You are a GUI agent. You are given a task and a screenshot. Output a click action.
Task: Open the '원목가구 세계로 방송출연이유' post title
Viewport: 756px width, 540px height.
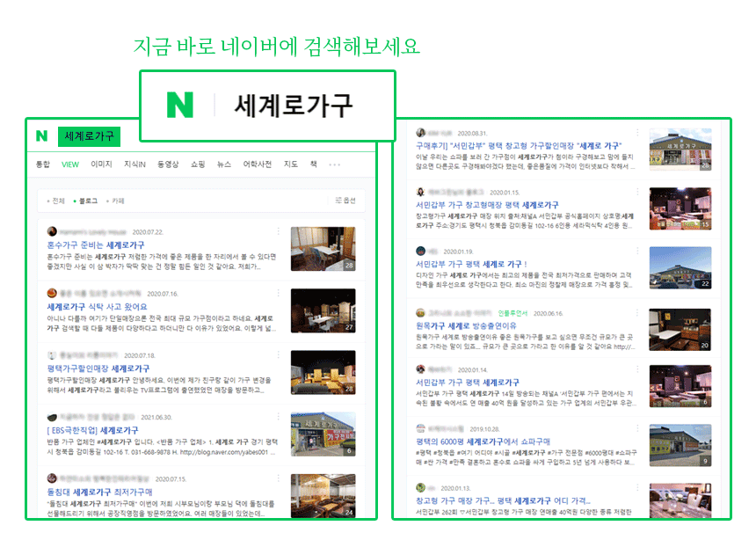tap(466, 325)
